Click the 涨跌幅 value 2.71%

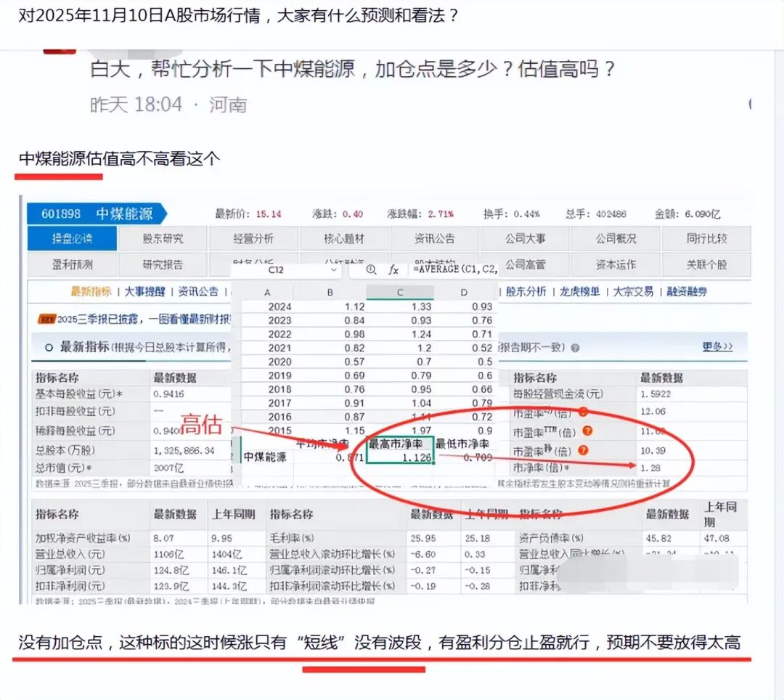(441, 214)
